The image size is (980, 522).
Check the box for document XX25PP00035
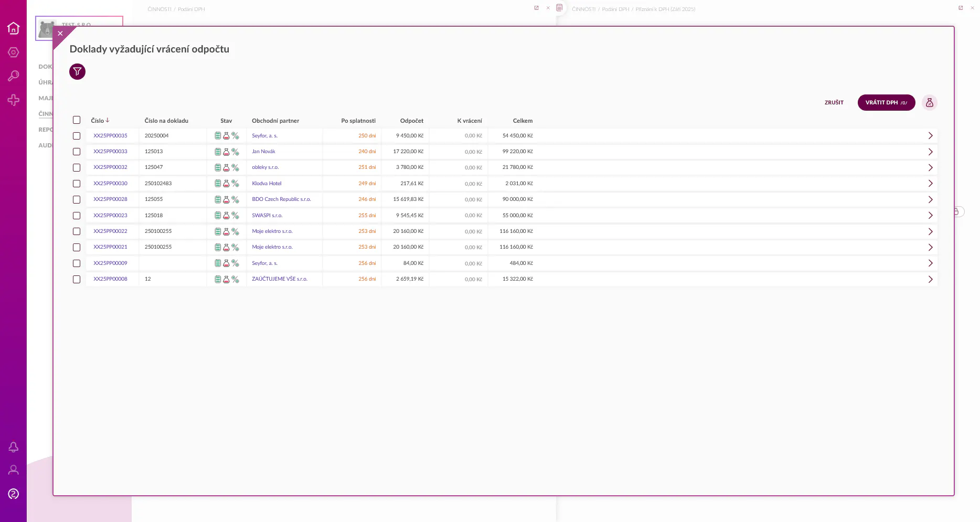[x=77, y=136]
